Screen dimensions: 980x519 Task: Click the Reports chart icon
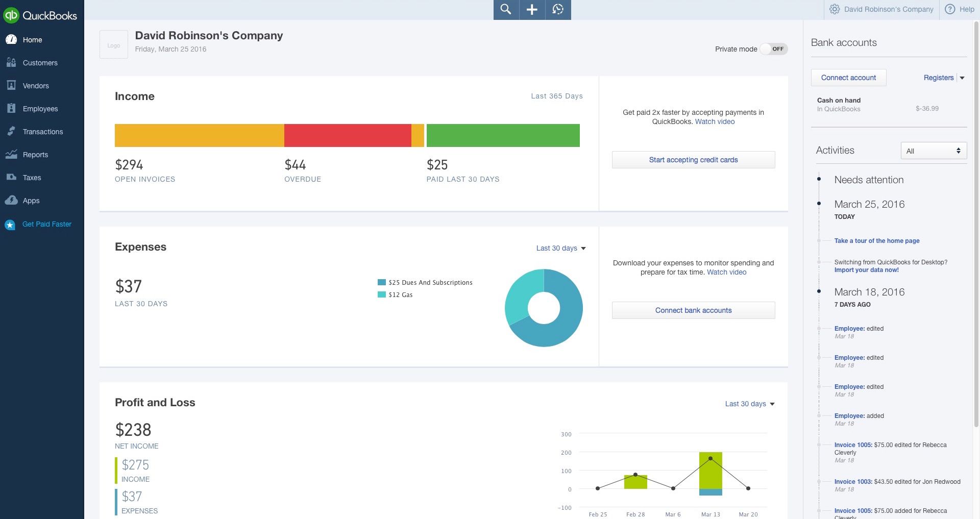[11, 155]
